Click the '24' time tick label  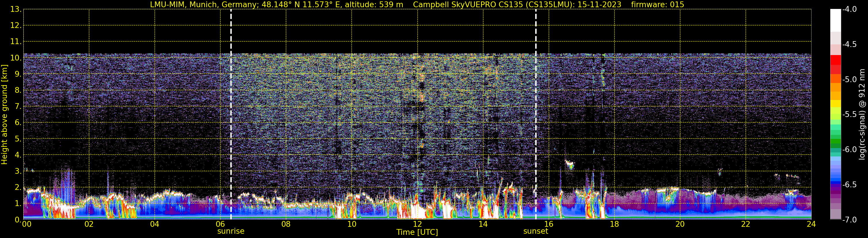[x=811, y=224]
